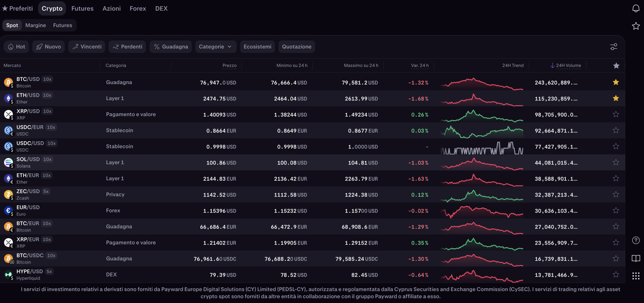Viewport: 644px width, 303px height.
Task: Filter by Nuovo markets
Action: point(48,47)
